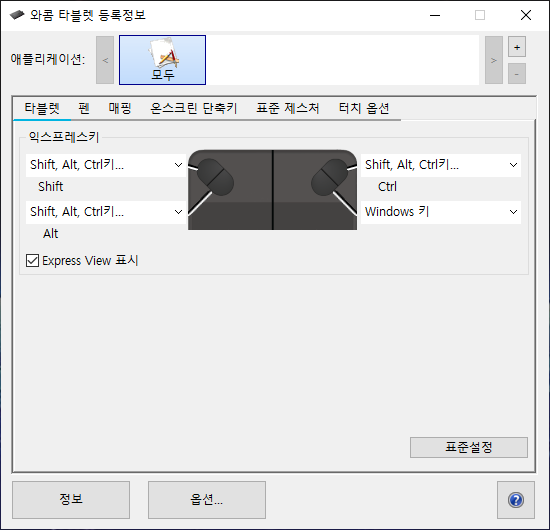Switch to the 타블렛 tab

click(x=42, y=108)
